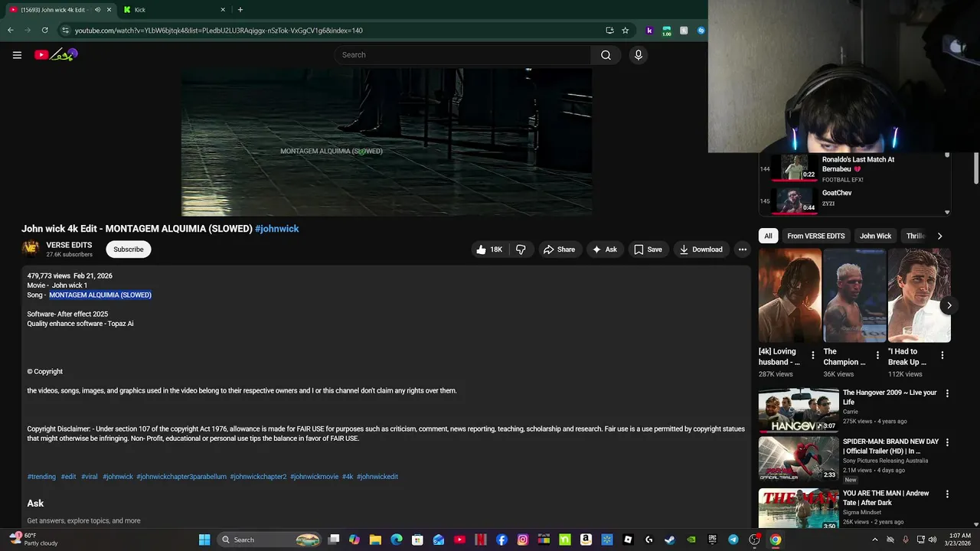Open the Instagram taskbar icon

(523, 540)
